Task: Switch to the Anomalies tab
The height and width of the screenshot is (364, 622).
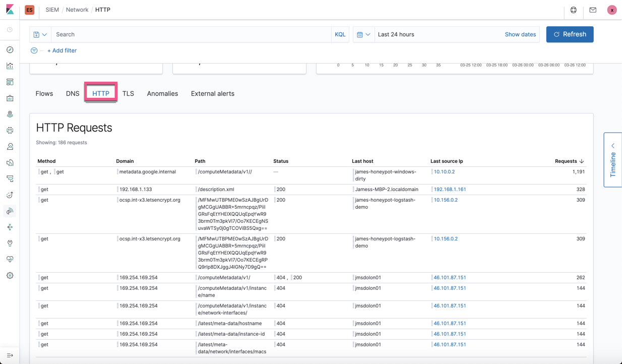Action: click(x=162, y=93)
